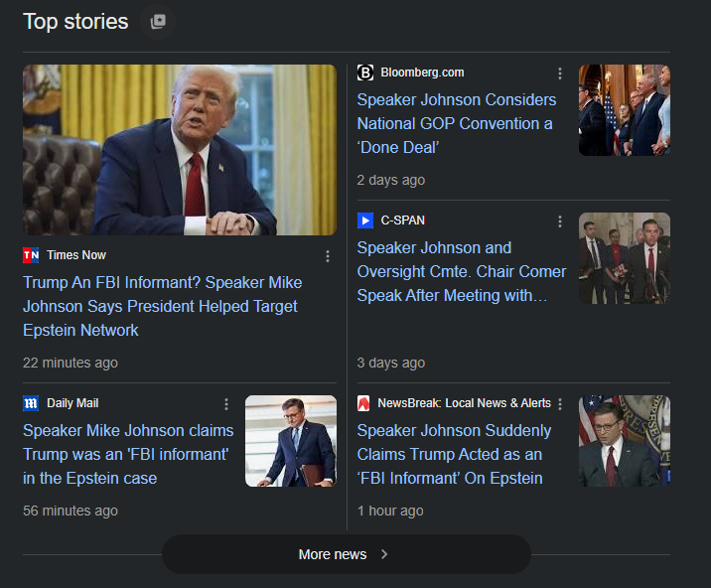Open the three-dot menu for Bloomberg.com story
The image size is (711, 588).
560,73
